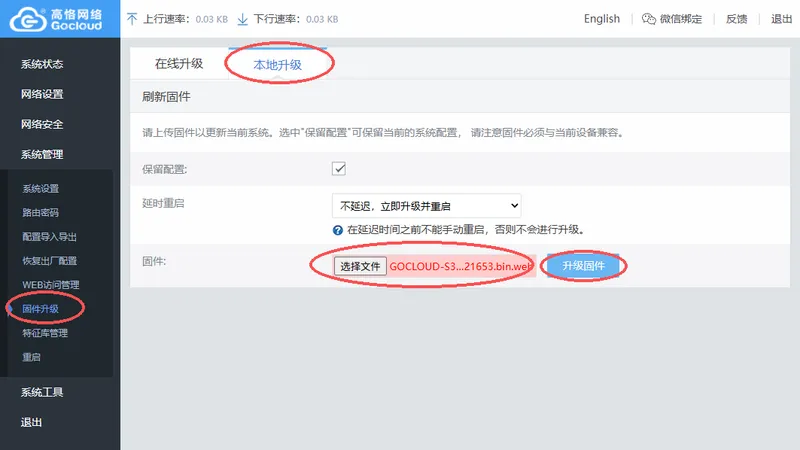Select 重启 submenu item
Image resolution: width=800 pixels, height=450 pixels.
(31, 357)
